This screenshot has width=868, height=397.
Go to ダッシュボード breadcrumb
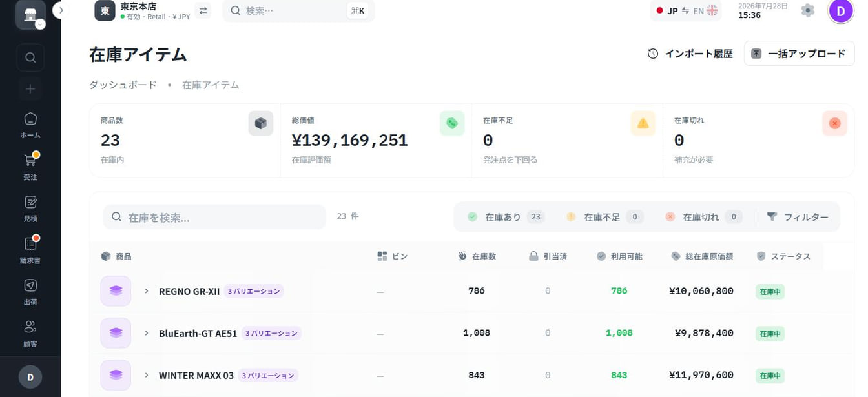pos(123,85)
